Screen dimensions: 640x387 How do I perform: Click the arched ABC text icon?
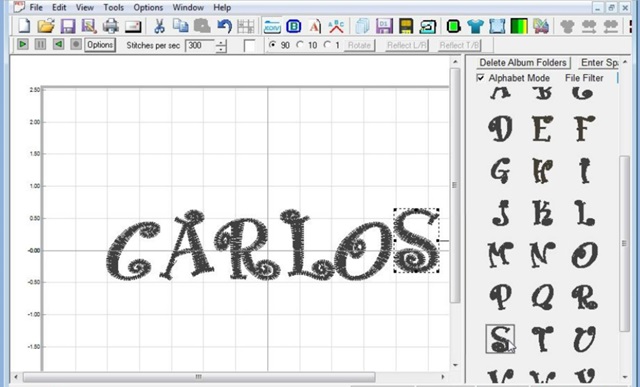click(336, 26)
